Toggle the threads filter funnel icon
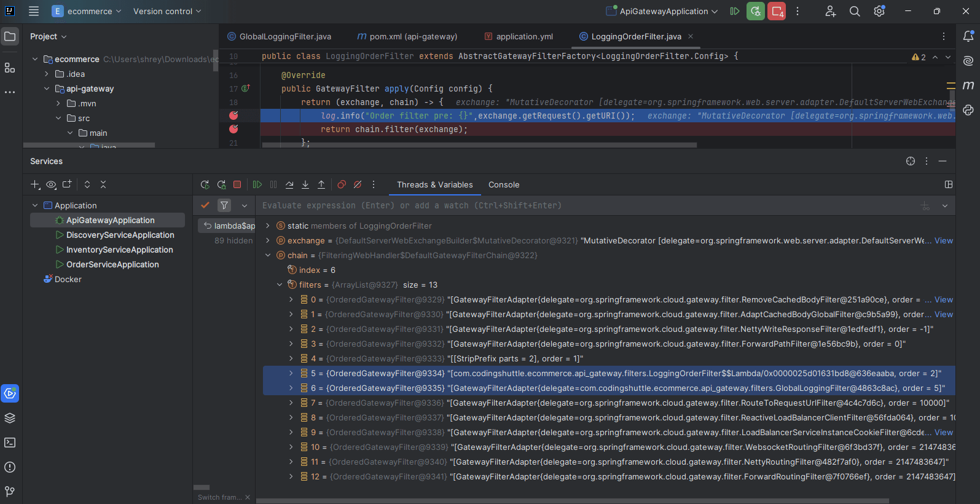This screenshot has height=504, width=980. pos(224,205)
